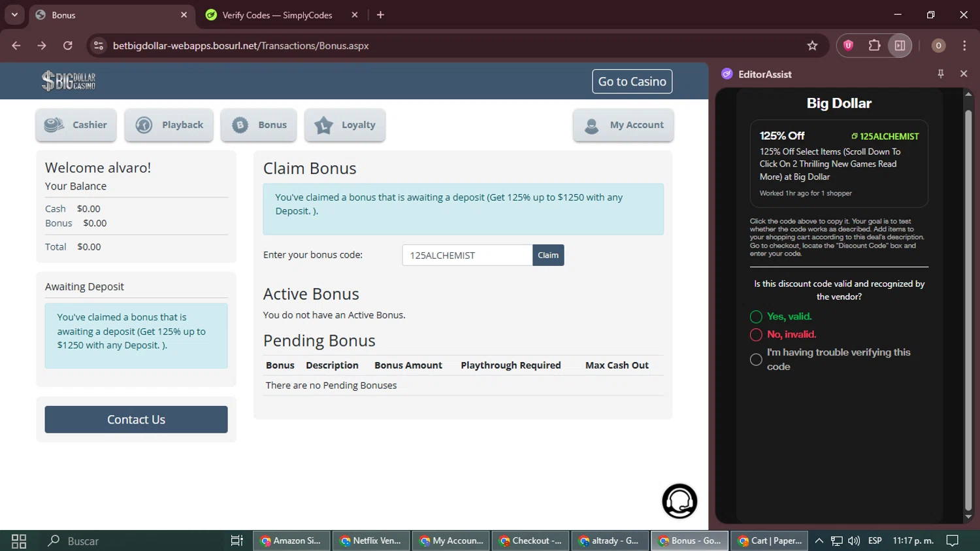Image resolution: width=980 pixels, height=551 pixels.
Task: Switch to My Account taskbar window
Action: pyautogui.click(x=451, y=541)
